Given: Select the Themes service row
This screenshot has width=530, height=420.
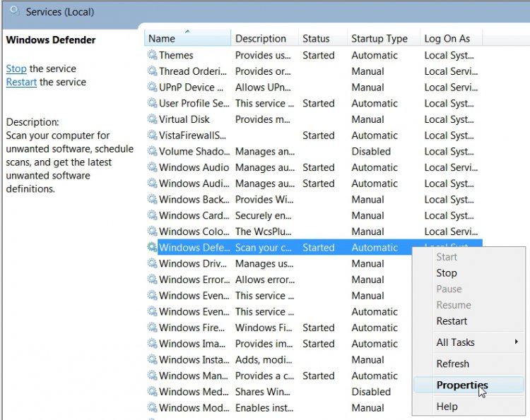Looking at the screenshot, I should point(313,55).
